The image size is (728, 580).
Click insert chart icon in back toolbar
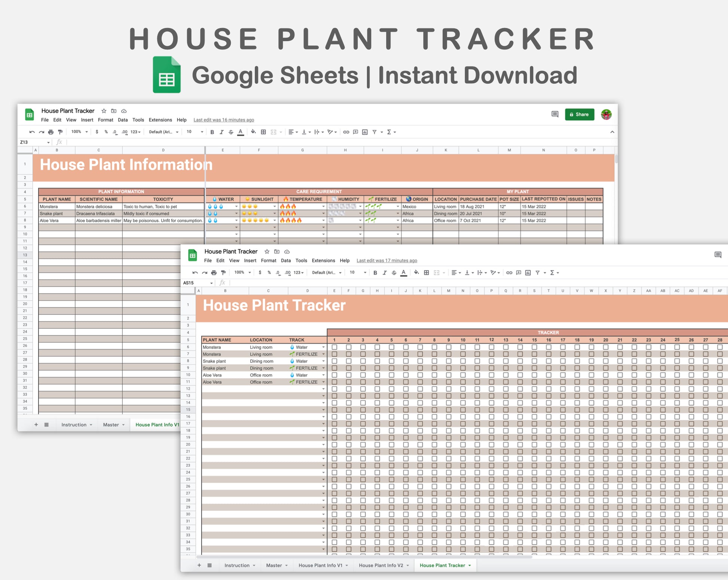tap(365, 132)
